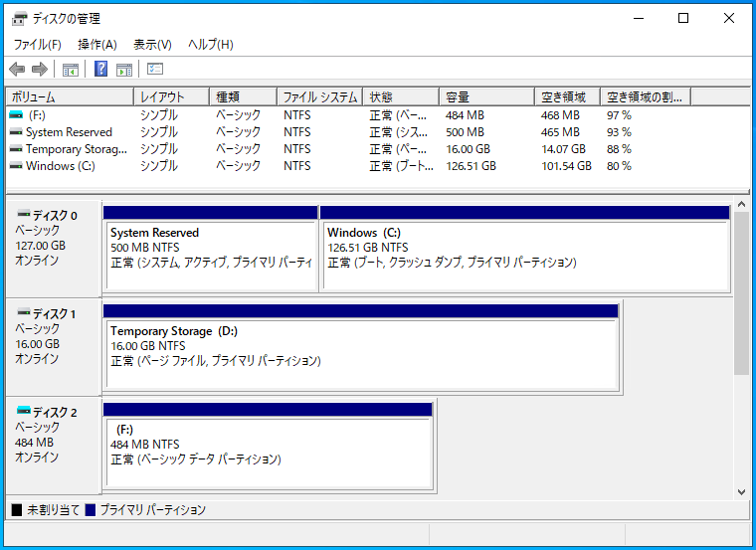
Task: Sort by レイアウト column header
Action: (x=172, y=96)
